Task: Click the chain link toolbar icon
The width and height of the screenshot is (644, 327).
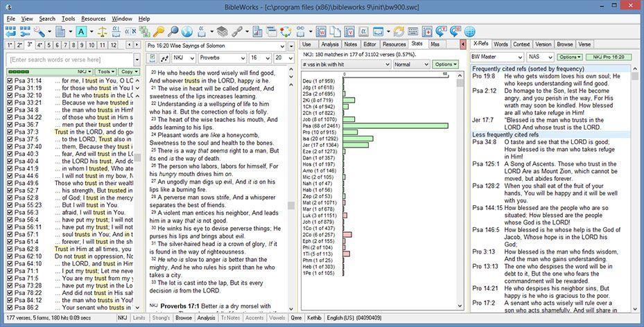Action: (x=236, y=31)
